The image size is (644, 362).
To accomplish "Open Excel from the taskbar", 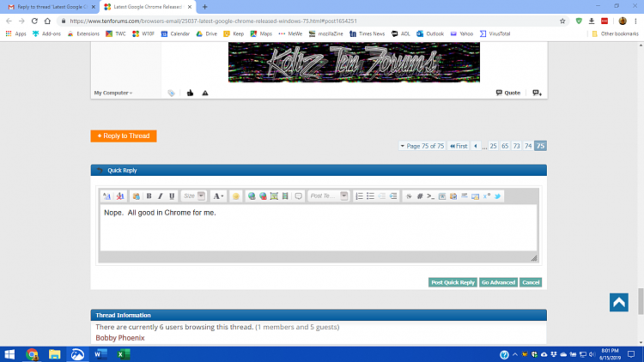I will [x=123, y=354].
